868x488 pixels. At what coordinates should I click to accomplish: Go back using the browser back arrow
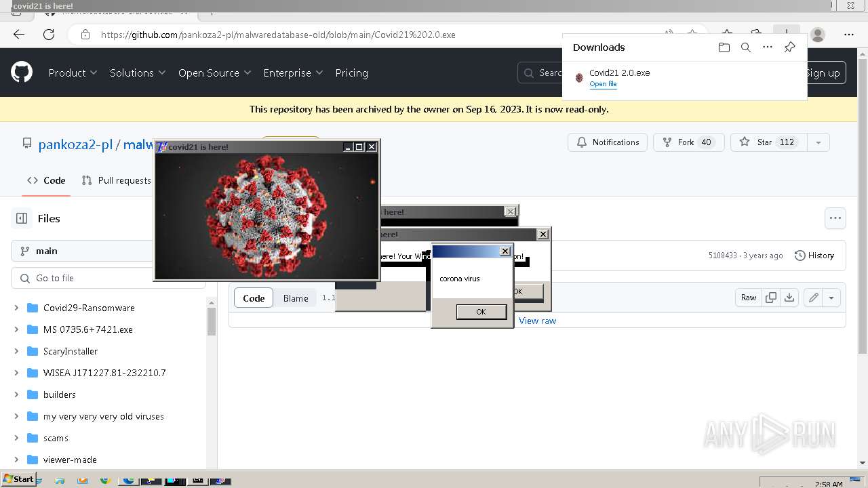tap(19, 35)
